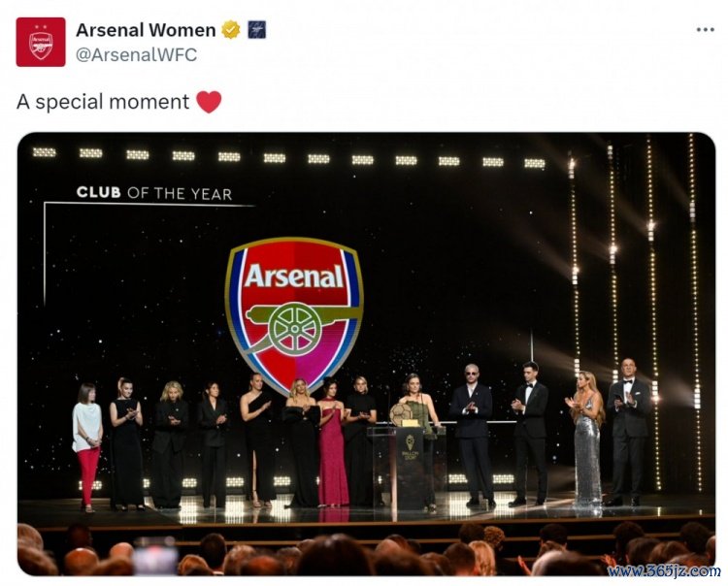The width and height of the screenshot is (728, 586).
Task: Open the Arsenal Women display name link
Action: point(146,30)
